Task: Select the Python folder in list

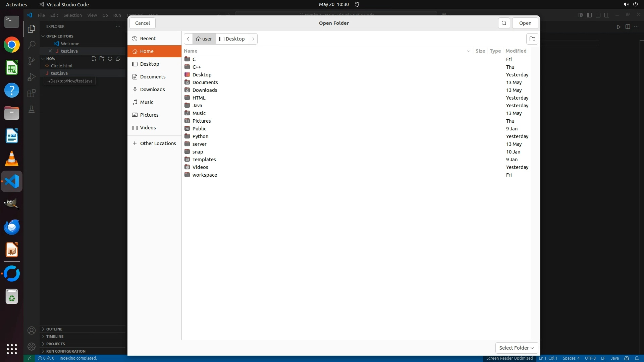Action: coord(200,136)
